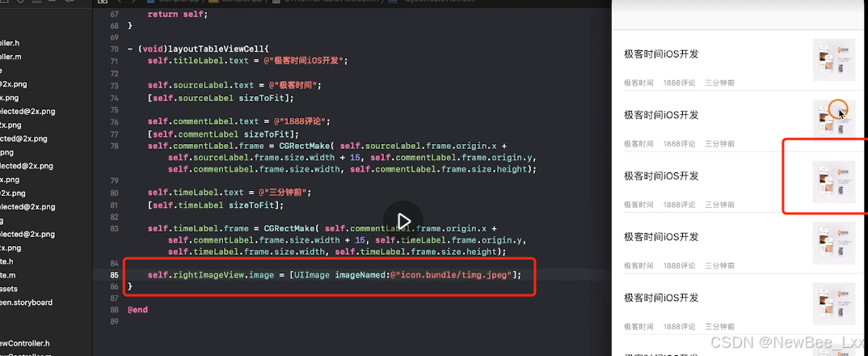The height and width of the screenshot is (356, 868).
Task: Open ewController.h in the file navigator
Action: pos(25,343)
